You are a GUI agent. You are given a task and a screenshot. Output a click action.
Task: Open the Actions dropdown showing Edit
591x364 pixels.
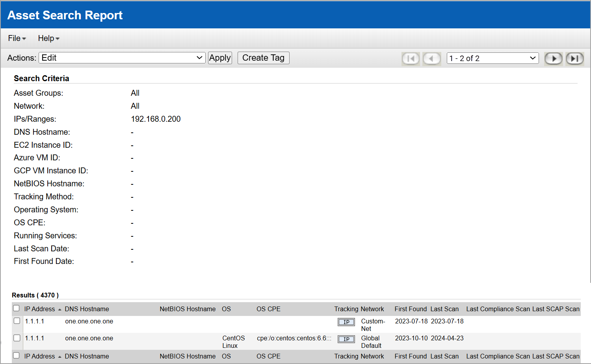(122, 58)
